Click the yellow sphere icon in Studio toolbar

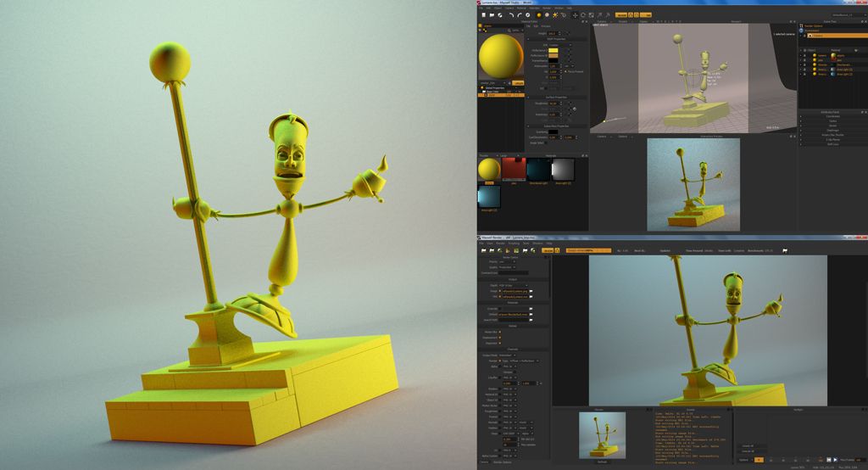[539, 15]
